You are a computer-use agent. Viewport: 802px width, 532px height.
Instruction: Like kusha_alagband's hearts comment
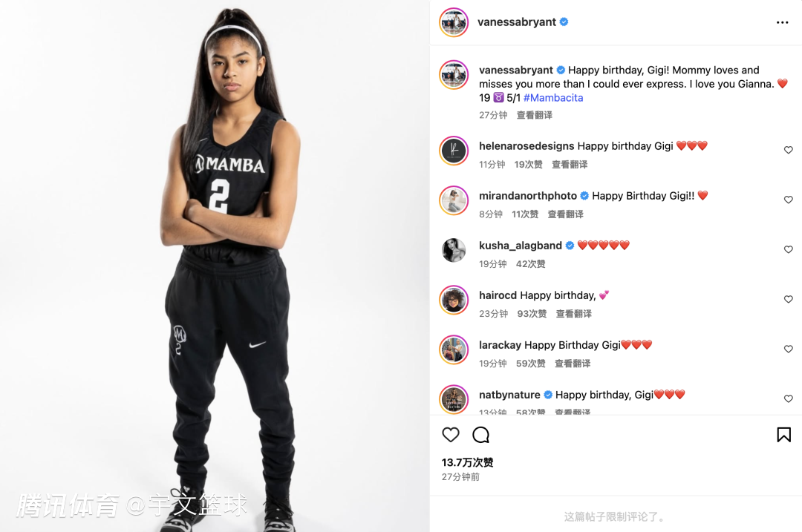(788, 249)
